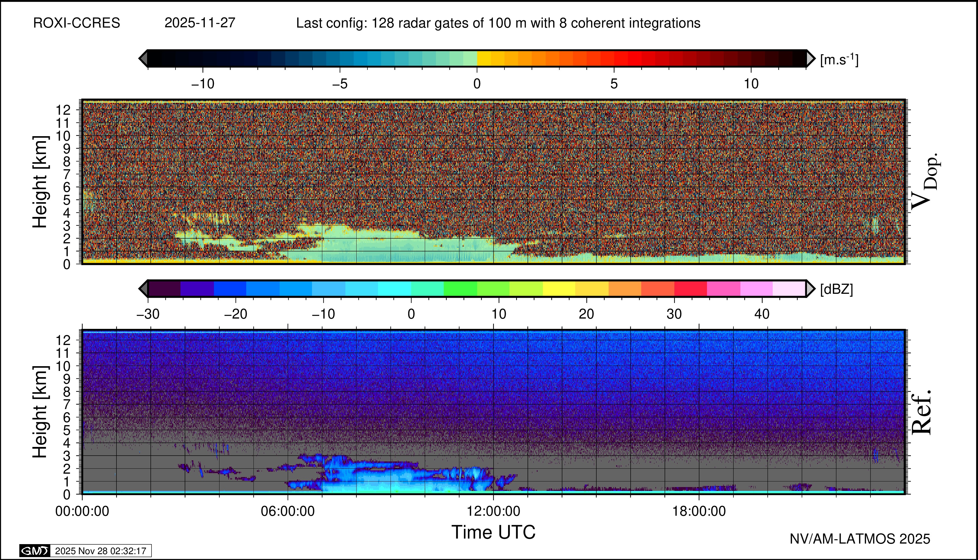Click the NV/AM-LATMOS 2025 credit text
The image size is (978, 560).
[860, 539]
